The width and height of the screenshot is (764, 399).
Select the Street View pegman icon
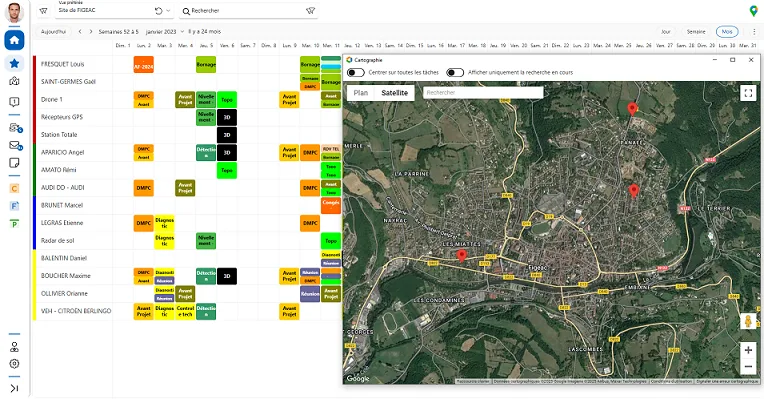click(748, 321)
